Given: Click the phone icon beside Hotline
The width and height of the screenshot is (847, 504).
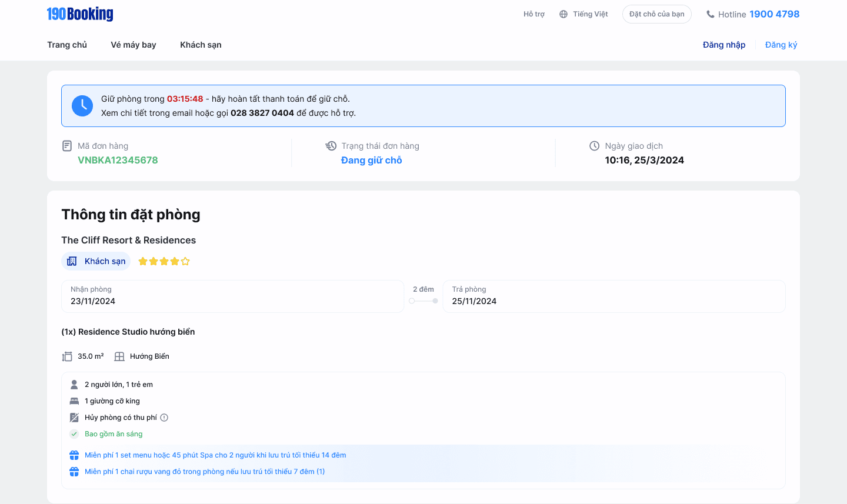Looking at the screenshot, I should (x=711, y=14).
